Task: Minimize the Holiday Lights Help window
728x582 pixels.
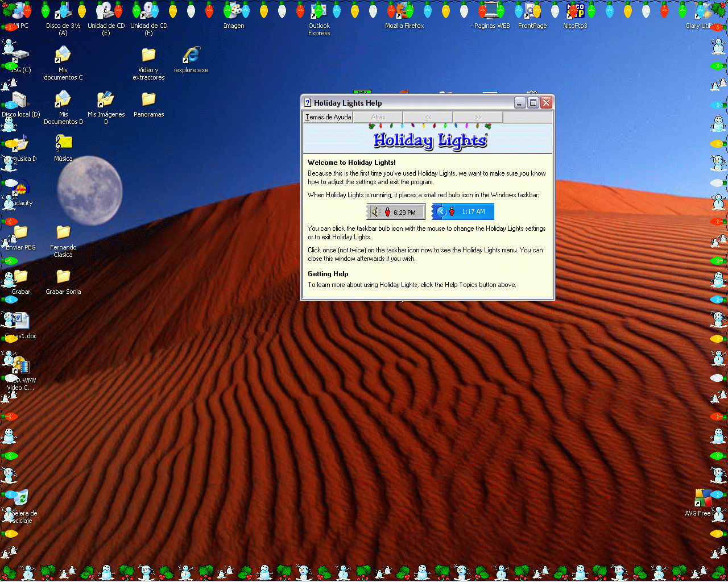Action: 520,102
